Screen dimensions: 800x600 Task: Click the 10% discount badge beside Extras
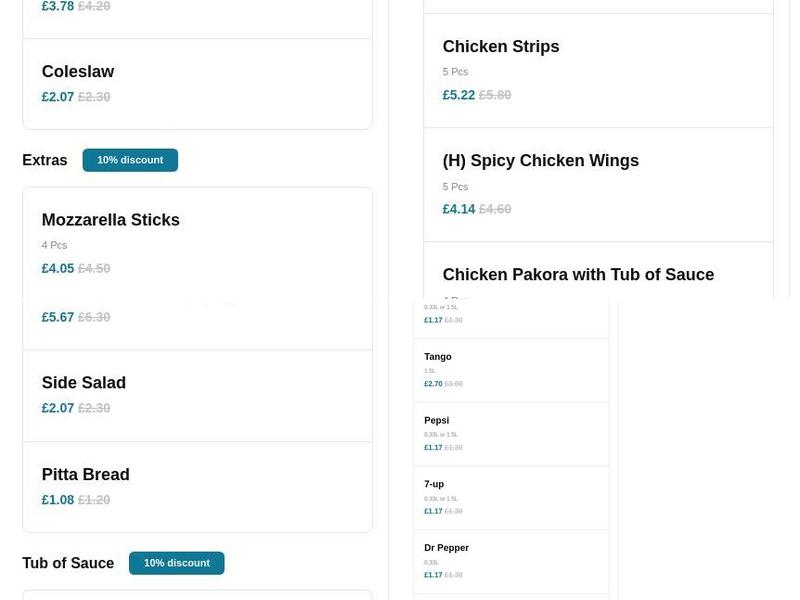(x=130, y=159)
